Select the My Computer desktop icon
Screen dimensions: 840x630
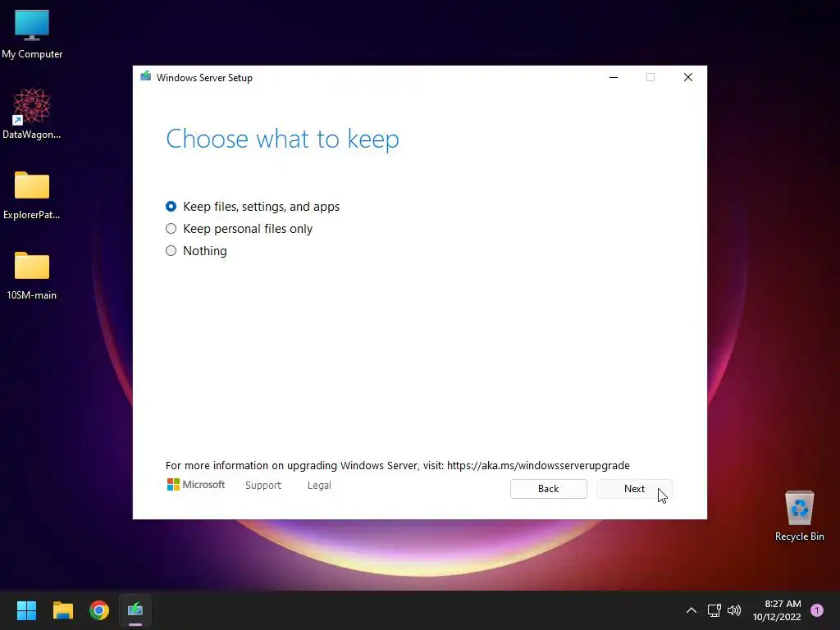tap(32, 34)
